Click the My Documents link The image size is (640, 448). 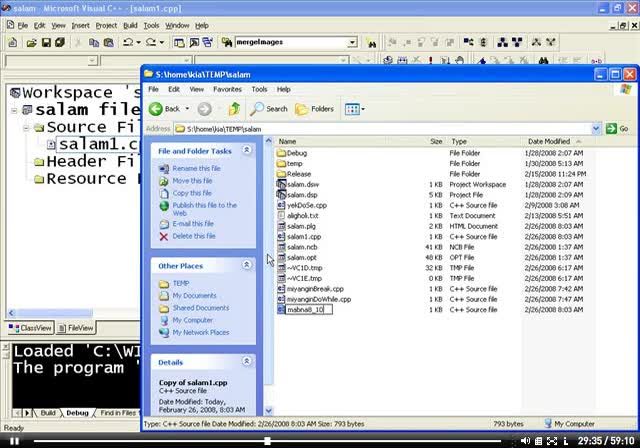point(194,296)
